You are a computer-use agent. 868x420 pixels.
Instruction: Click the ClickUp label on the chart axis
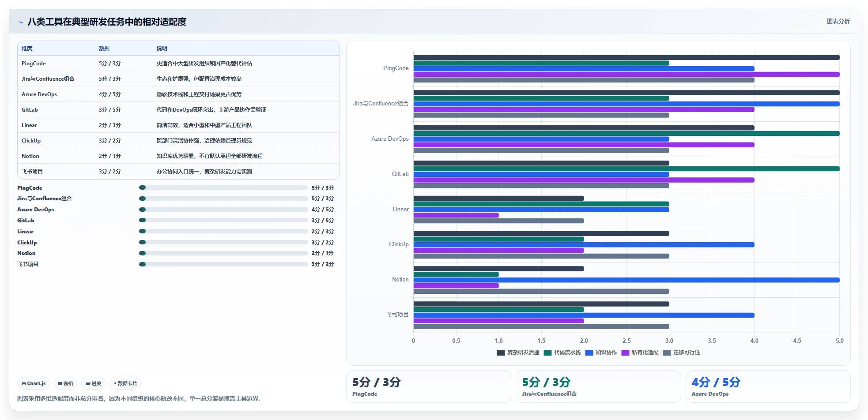click(399, 244)
